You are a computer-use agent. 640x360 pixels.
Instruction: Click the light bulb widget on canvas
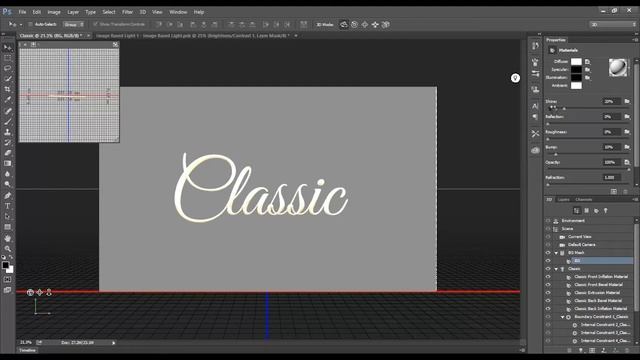click(x=516, y=78)
